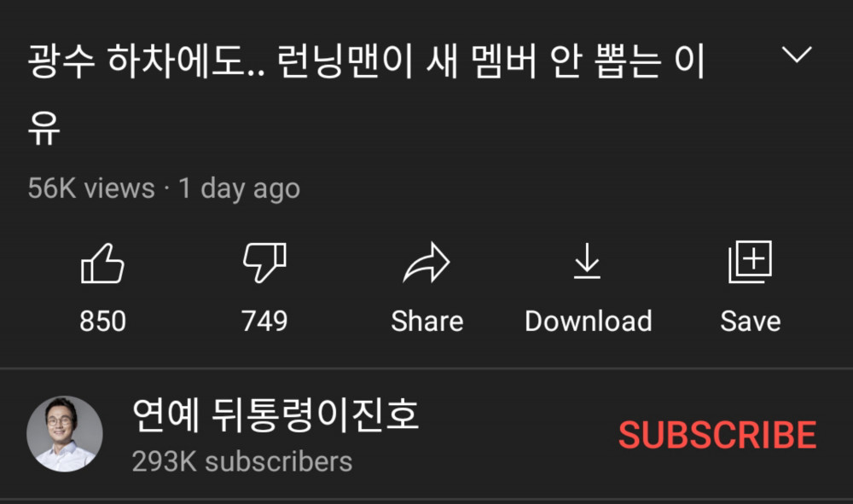Click the 850 like count

tap(103, 321)
